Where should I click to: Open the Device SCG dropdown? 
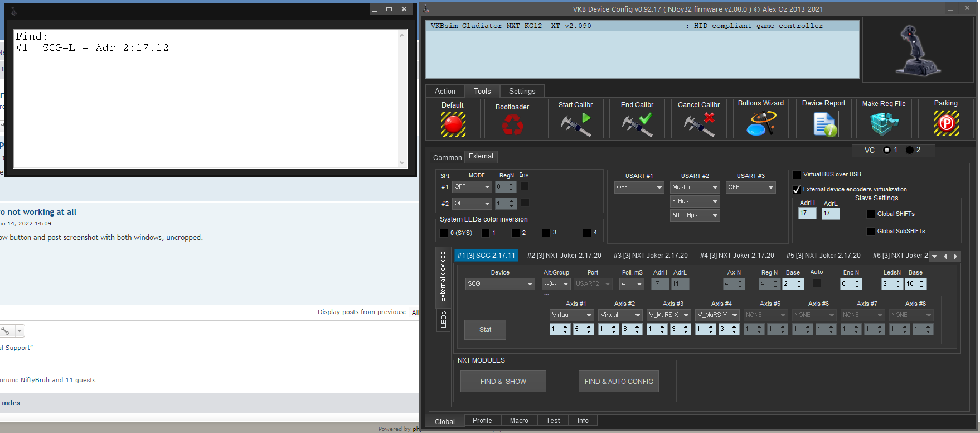[500, 284]
